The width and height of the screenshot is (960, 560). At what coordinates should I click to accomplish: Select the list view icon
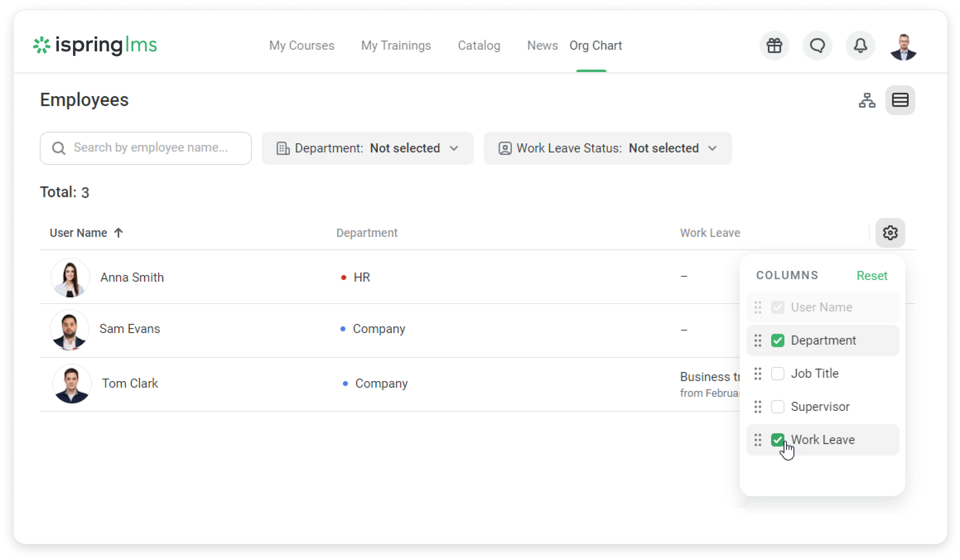900,101
